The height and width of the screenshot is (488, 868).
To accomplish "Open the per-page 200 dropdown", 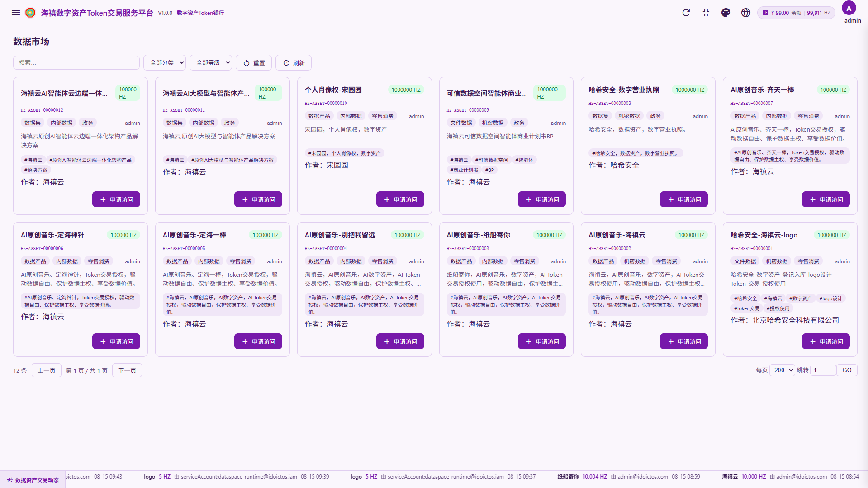I will pos(783,370).
